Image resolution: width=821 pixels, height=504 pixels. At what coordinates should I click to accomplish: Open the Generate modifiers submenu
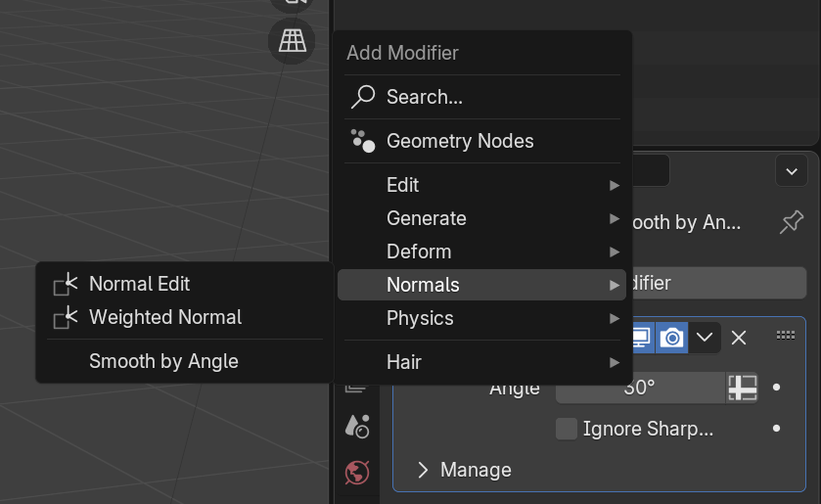[x=481, y=218]
